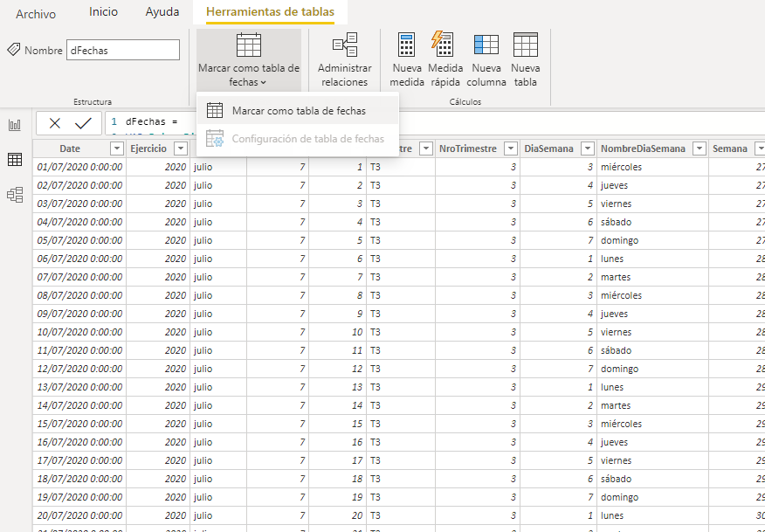Switch to Report view in left sidebar
The width and height of the screenshot is (765, 532).
pyautogui.click(x=15, y=126)
